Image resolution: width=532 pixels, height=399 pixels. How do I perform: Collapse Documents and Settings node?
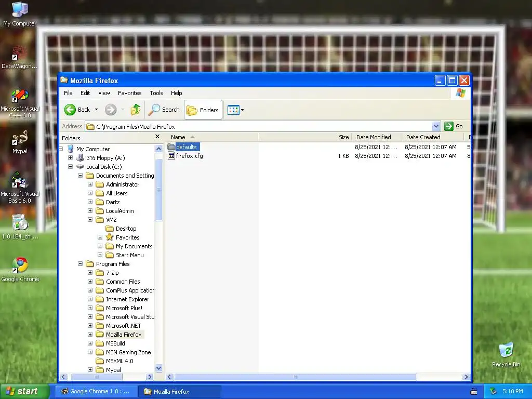point(80,176)
